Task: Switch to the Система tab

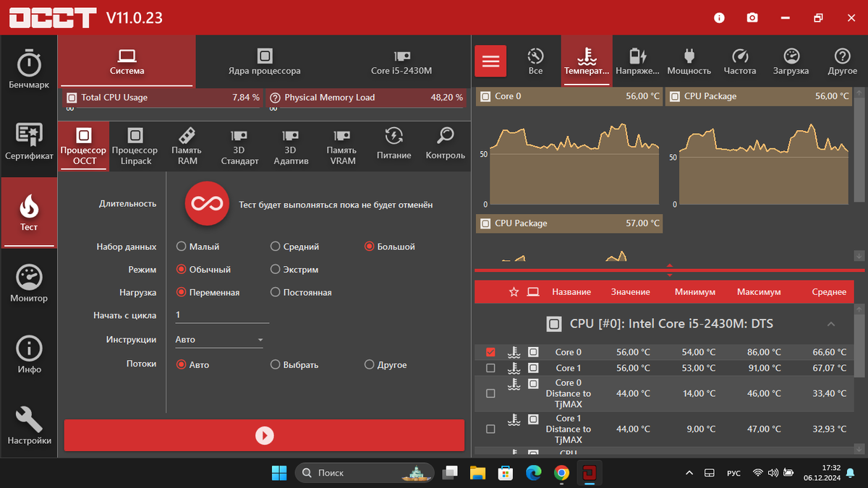Action: click(127, 61)
